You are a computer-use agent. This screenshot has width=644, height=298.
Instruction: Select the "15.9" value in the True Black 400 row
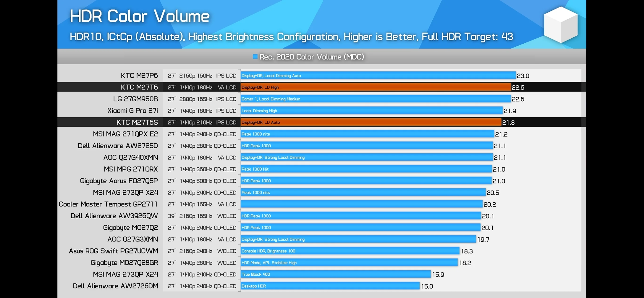[438, 274]
